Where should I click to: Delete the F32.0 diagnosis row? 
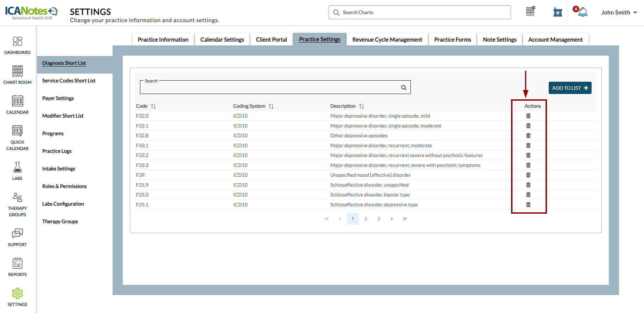point(528,116)
